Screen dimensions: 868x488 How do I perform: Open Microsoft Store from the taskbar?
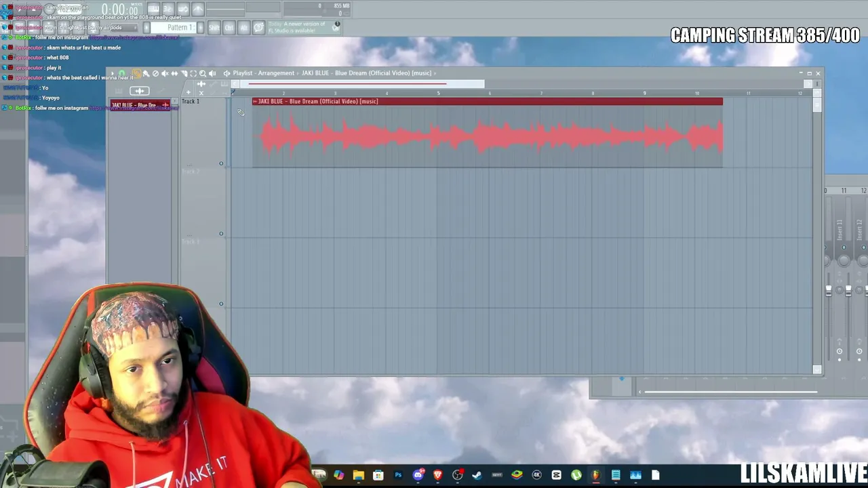coord(378,475)
